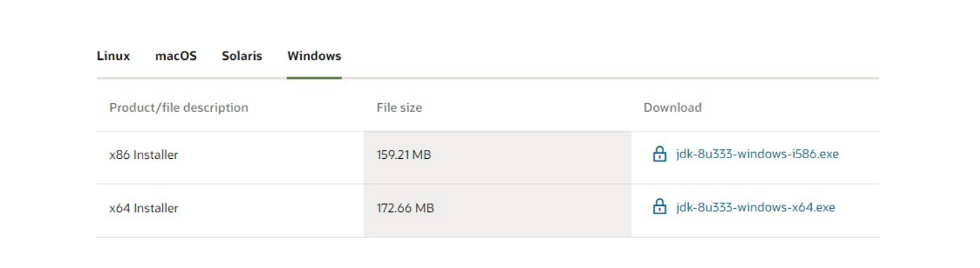Click the lock icon beside jdk-8u333-windows-x64.exe
The width and height of the screenshot is (980, 268).
pyautogui.click(x=659, y=207)
